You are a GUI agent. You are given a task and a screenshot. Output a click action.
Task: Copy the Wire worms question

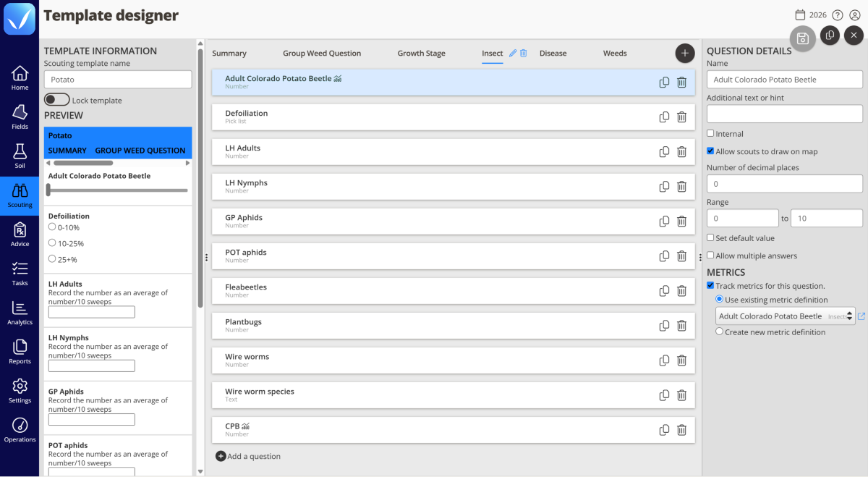point(664,360)
